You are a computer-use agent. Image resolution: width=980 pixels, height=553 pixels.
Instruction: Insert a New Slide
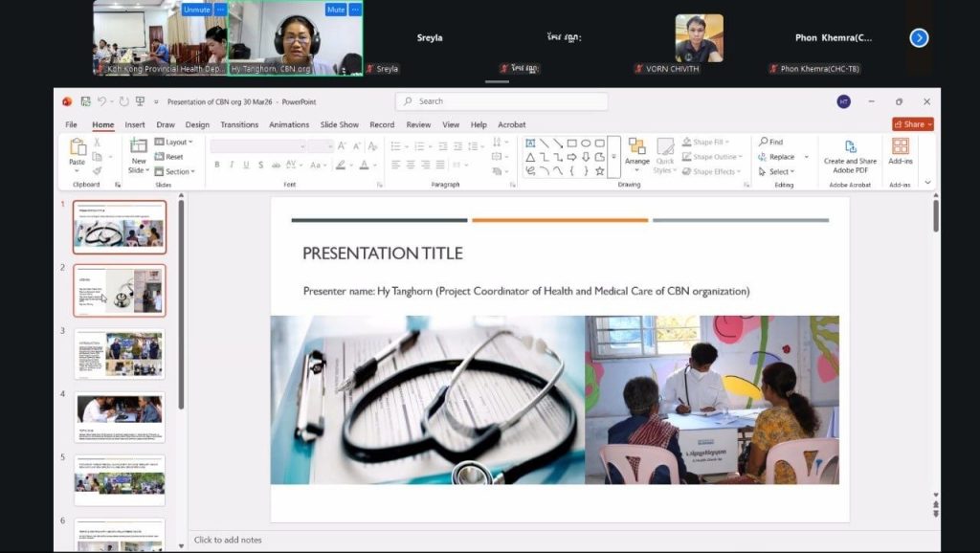[x=139, y=153]
